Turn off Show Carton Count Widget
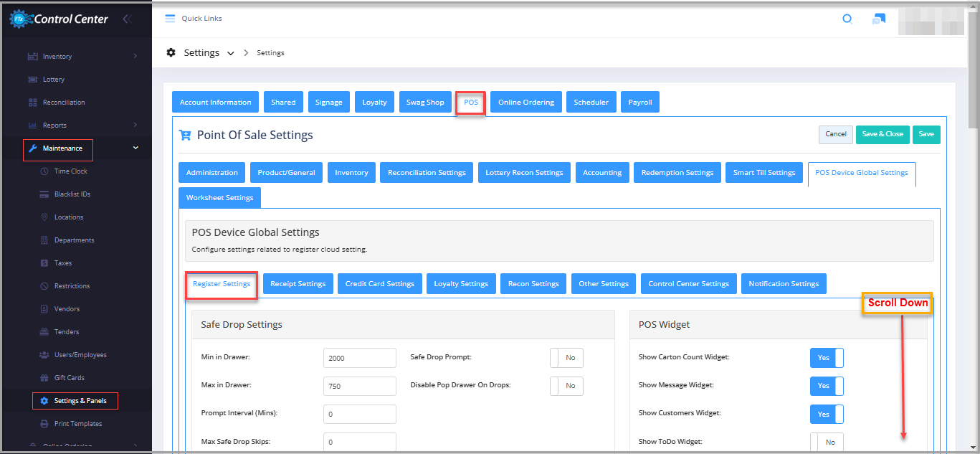The height and width of the screenshot is (454, 980). 827,357
